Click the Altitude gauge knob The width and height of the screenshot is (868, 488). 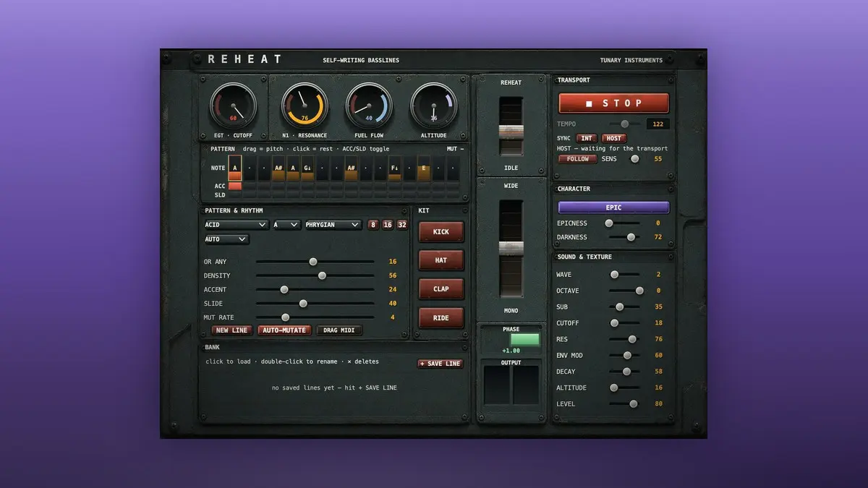point(434,106)
